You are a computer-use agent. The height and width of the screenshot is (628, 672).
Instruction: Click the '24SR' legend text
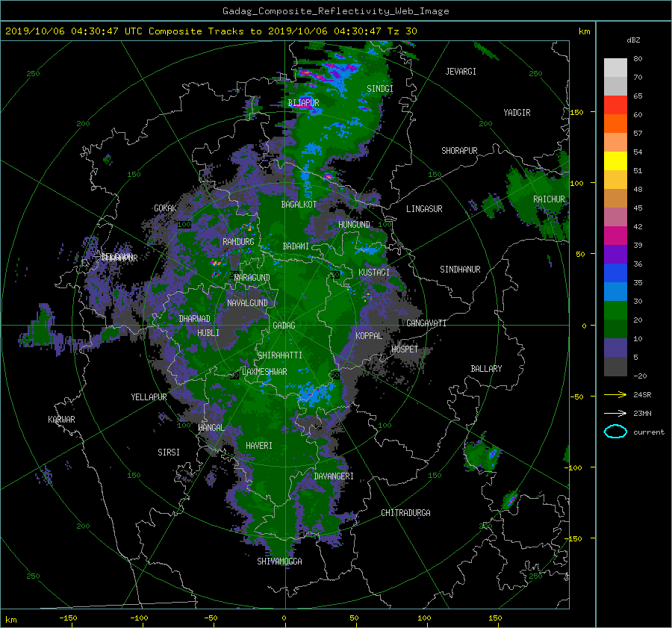point(642,395)
